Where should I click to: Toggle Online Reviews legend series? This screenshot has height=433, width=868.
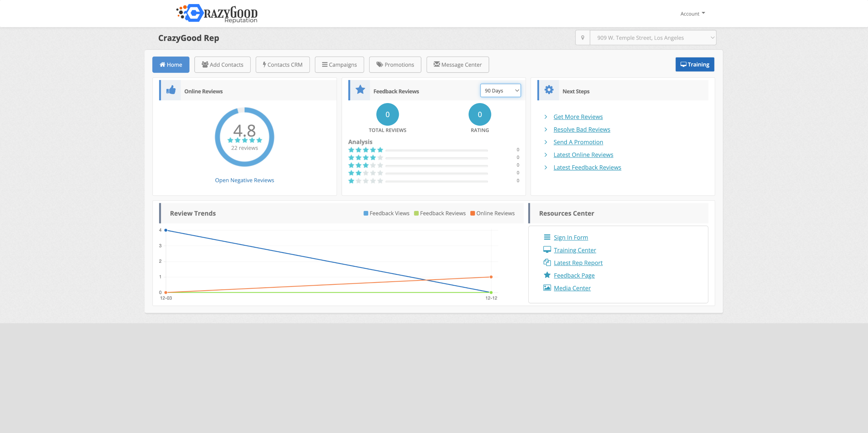point(492,213)
